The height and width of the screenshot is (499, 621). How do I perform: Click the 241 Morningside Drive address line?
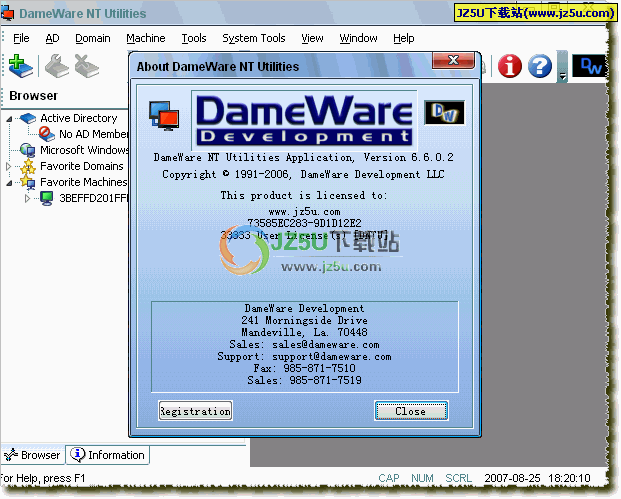click(x=304, y=320)
